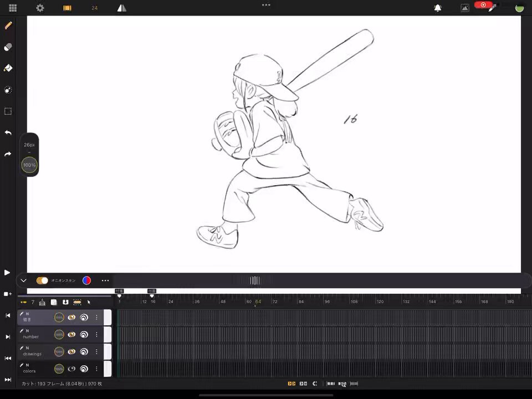Image resolution: width=532 pixels, height=399 pixels.
Task: Open the onion skin red-blue color swatch
Action: coord(86,280)
